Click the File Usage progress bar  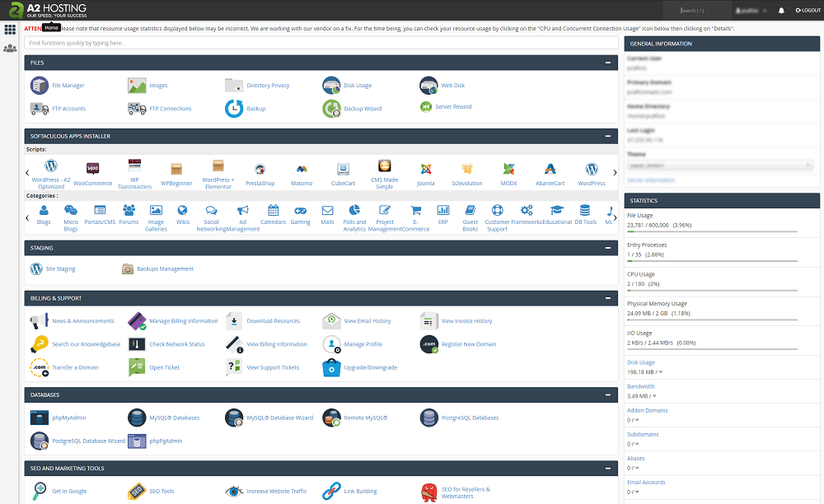pyautogui.click(x=712, y=231)
